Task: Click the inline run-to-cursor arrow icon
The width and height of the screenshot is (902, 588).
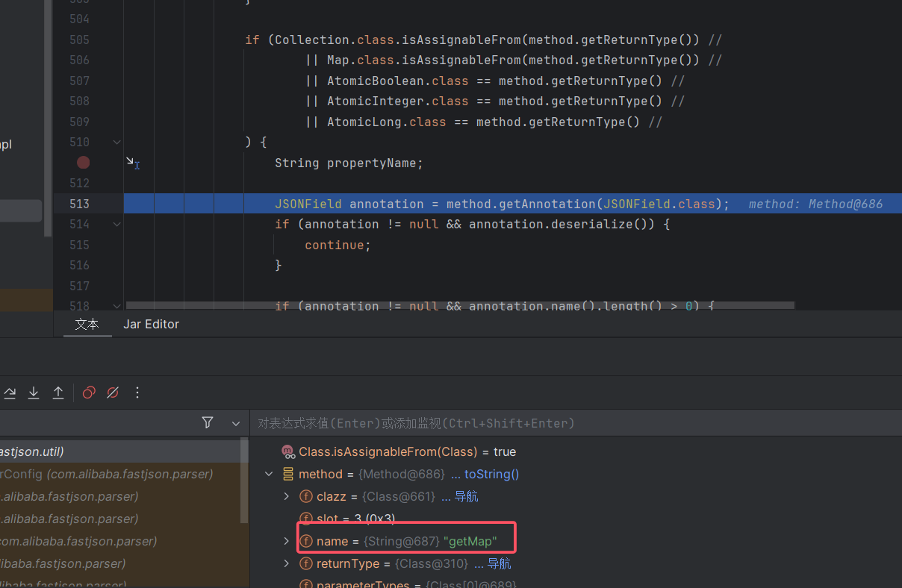Action: 131,162
